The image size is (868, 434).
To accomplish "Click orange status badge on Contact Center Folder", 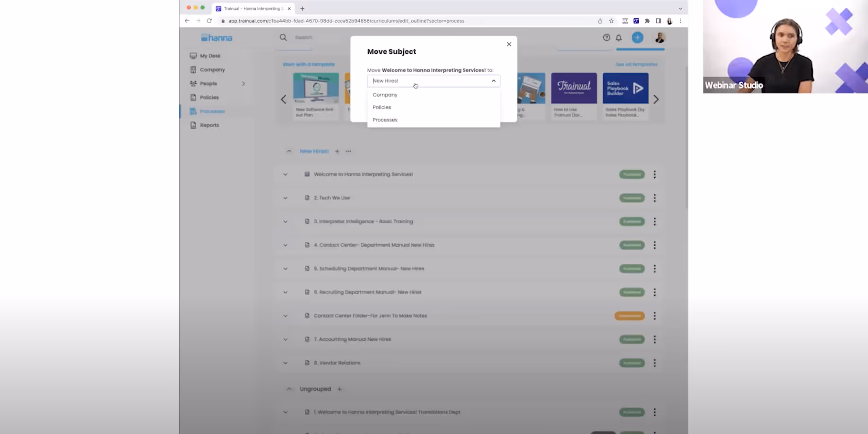I will click(x=629, y=316).
